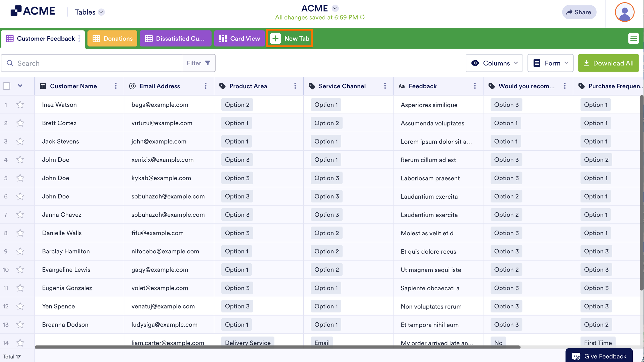Open the Filter dropdown
644x362 pixels.
pos(198,63)
